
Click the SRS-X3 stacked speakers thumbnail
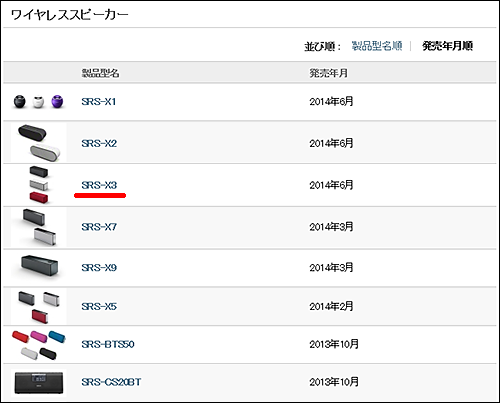[39, 185]
